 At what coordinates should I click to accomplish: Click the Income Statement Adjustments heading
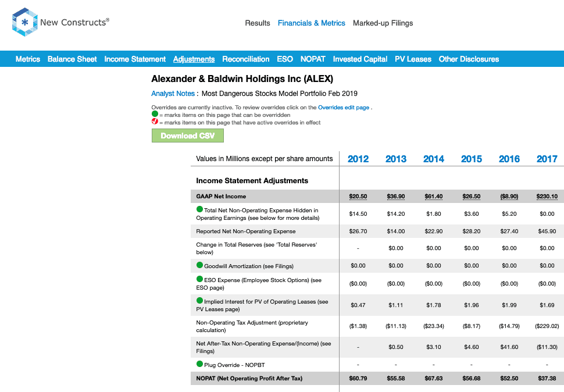click(x=252, y=180)
